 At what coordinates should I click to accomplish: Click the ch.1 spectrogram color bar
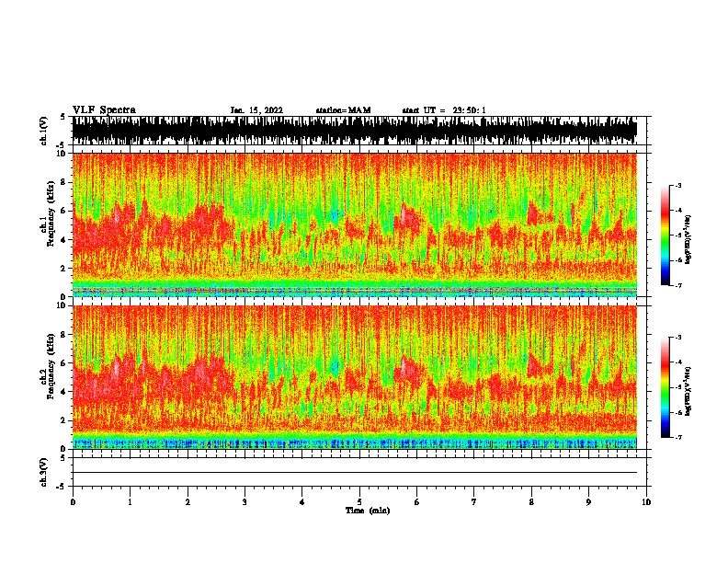point(665,235)
